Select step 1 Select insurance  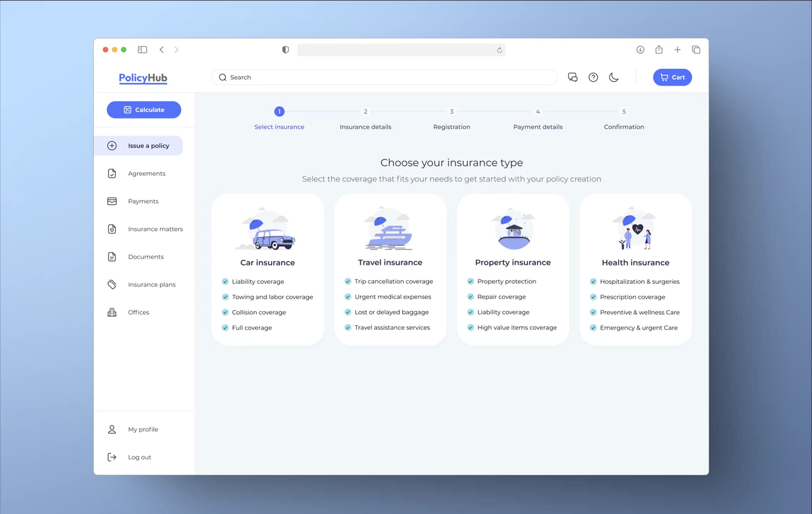[279, 119]
